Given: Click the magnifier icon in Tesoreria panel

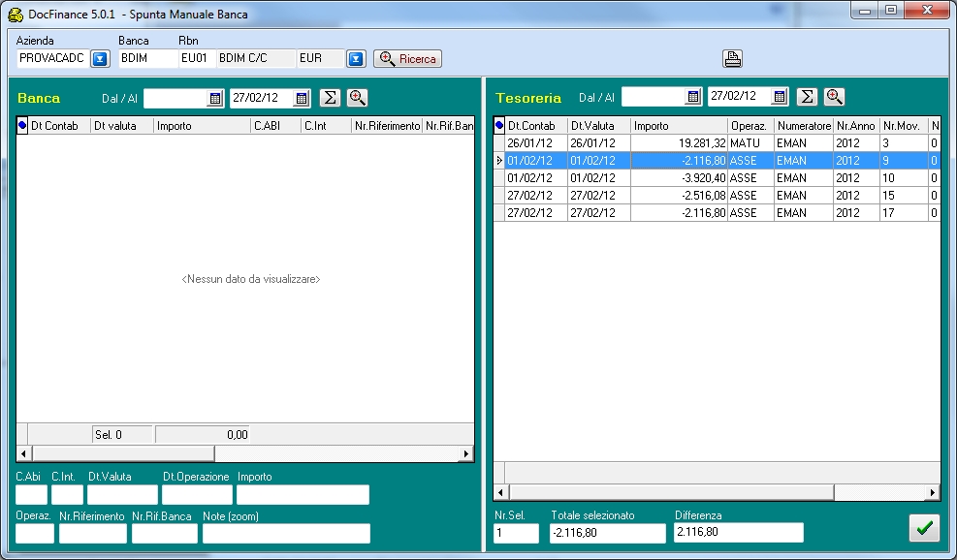Looking at the screenshot, I should [834, 96].
